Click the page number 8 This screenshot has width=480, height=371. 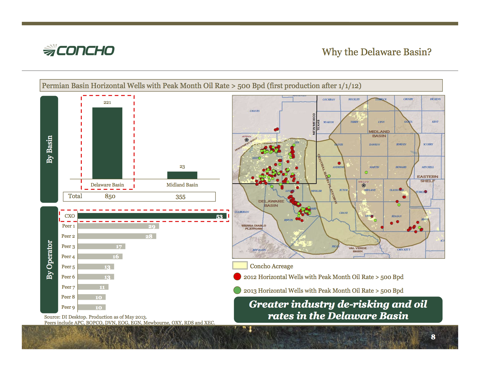433,337
